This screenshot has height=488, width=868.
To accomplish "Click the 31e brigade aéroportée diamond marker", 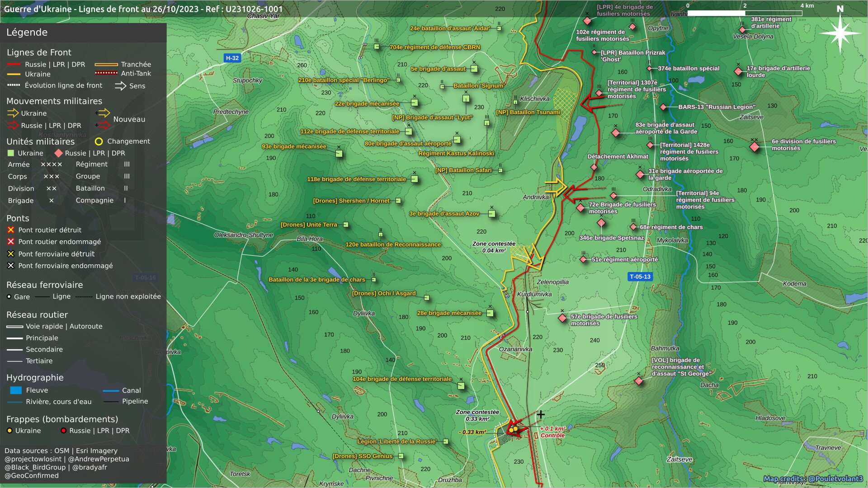I will (640, 174).
